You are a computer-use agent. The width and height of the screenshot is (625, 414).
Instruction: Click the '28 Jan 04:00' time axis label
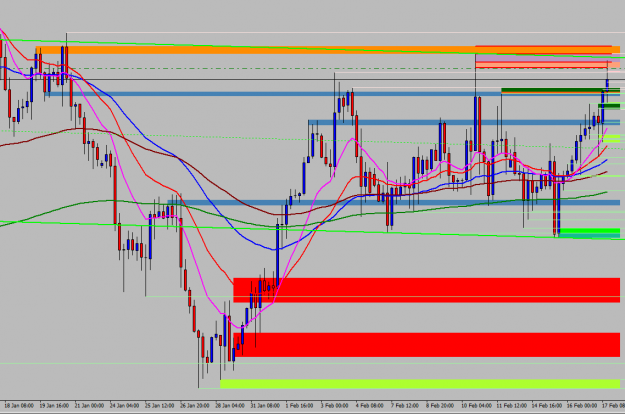click(230, 406)
